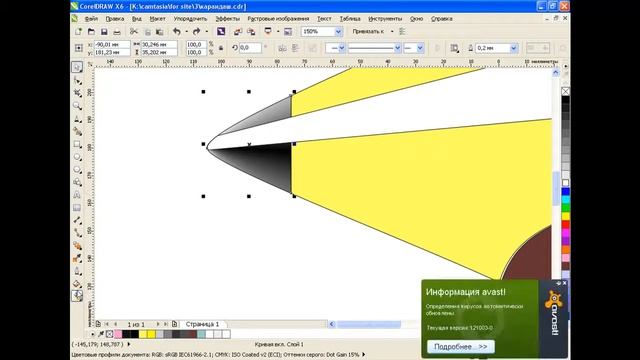
Task: Select the Interactive Fill tool
Action: coord(77,296)
